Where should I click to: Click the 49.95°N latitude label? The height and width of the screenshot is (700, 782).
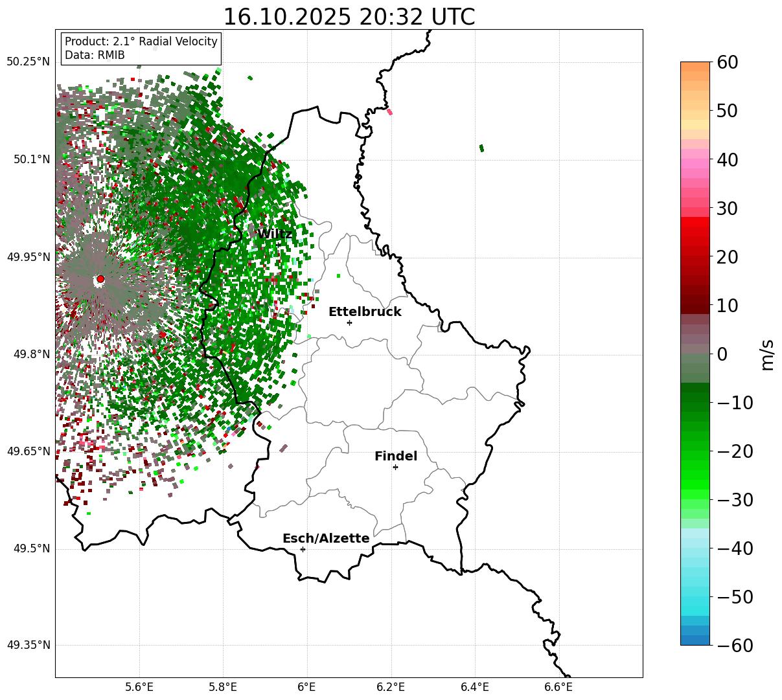(28, 257)
